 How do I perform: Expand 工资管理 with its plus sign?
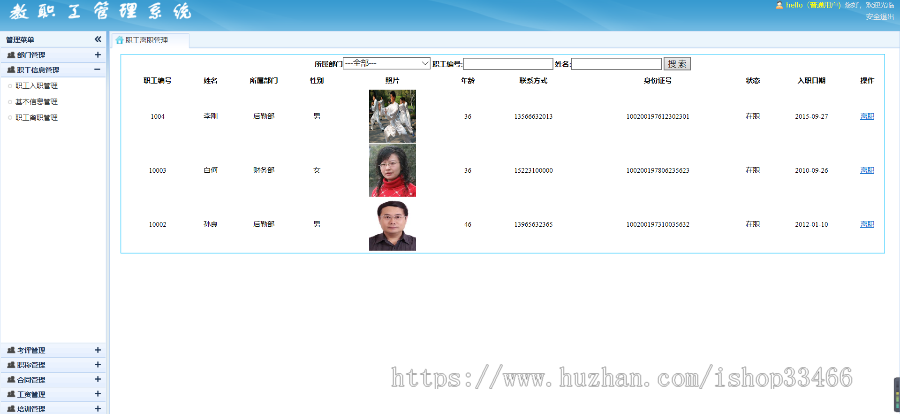click(x=98, y=395)
